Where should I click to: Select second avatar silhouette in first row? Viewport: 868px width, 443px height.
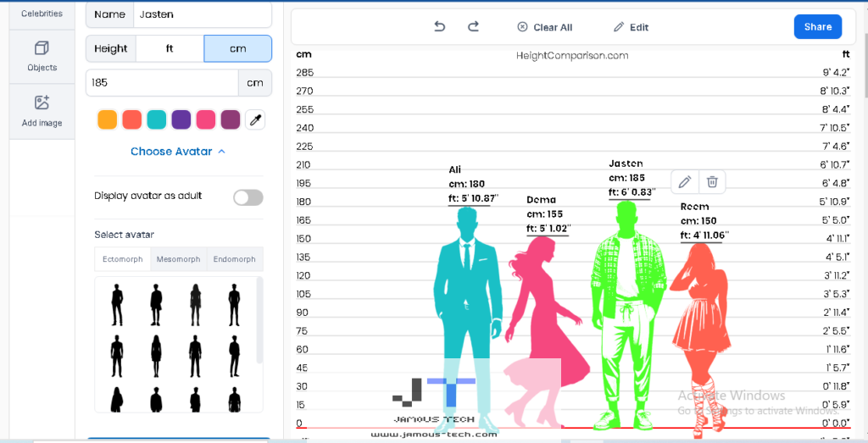pos(156,305)
